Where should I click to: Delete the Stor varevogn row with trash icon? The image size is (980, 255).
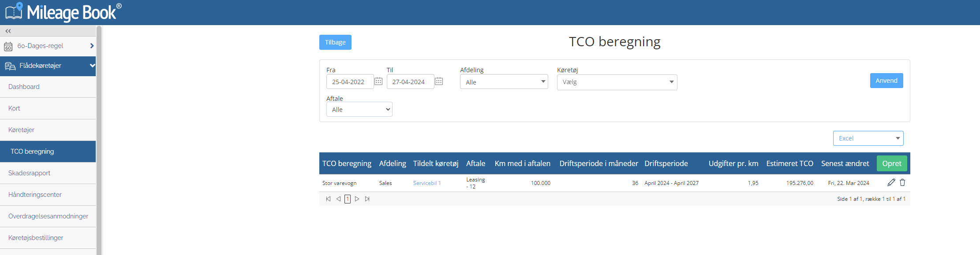click(x=902, y=182)
